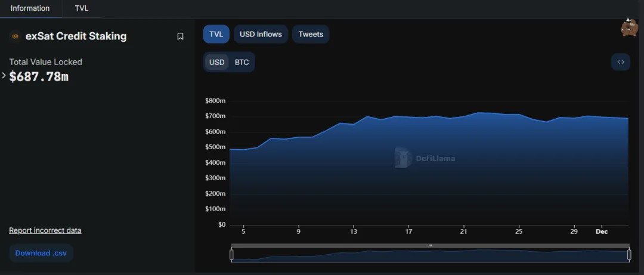Toggle the Tweets chart metric

pyautogui.click(x=311, y=34)
